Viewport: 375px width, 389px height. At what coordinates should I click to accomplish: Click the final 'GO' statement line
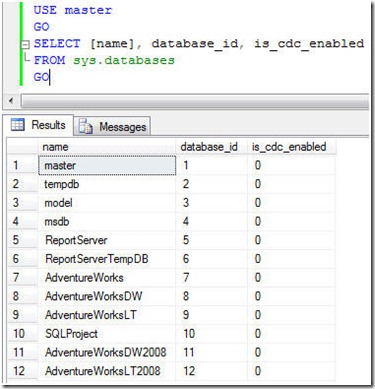41,77
